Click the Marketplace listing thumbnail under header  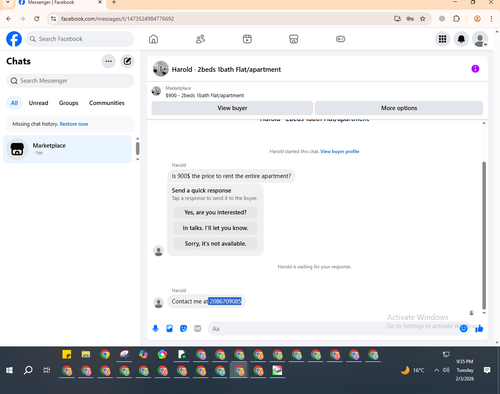pyautogui.click(x=156, y=91)
